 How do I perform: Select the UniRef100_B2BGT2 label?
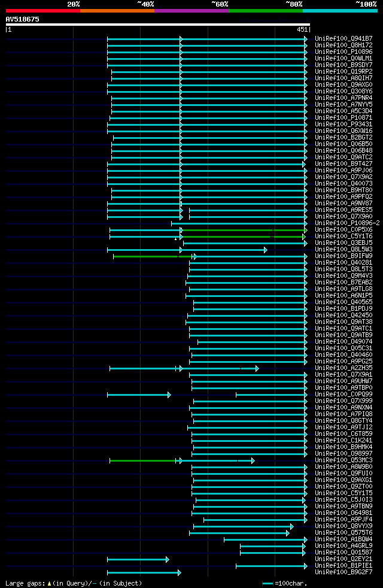click(344, 138)
